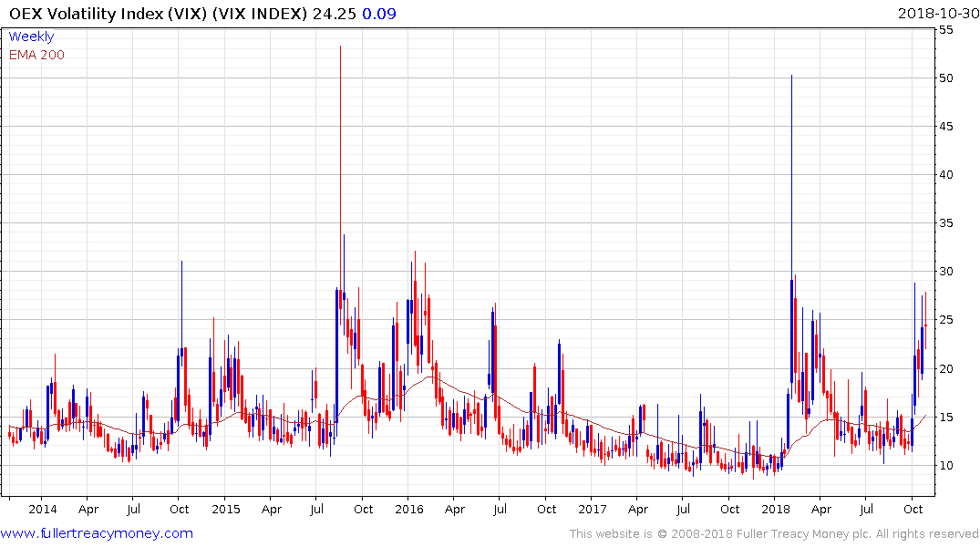Click the 2017 x-axis label
The width and height of the screenshot is (980, 547).
(593, 509)
